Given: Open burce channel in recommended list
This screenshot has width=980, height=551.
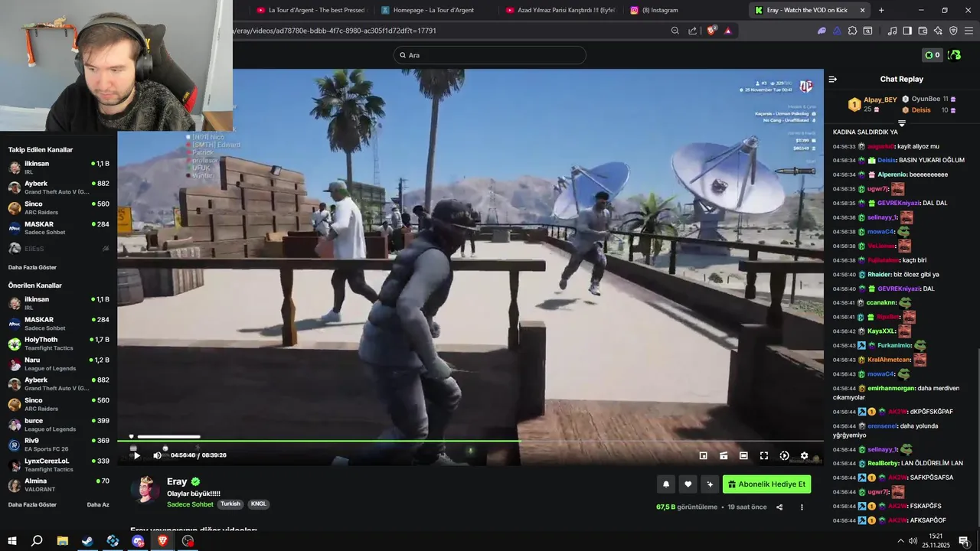Looking at the screenshot, I should pyautogui.click(x=59, y=425).
